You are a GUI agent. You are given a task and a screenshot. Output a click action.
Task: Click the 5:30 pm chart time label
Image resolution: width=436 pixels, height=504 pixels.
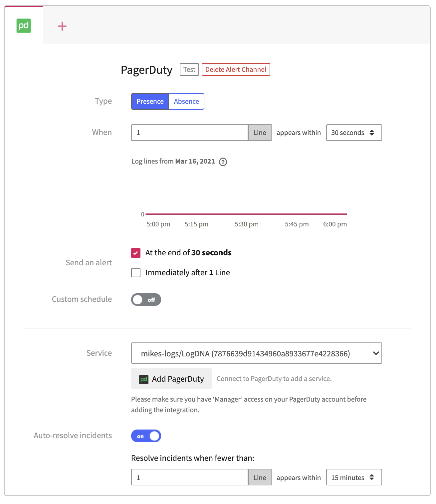pos(247,224)
